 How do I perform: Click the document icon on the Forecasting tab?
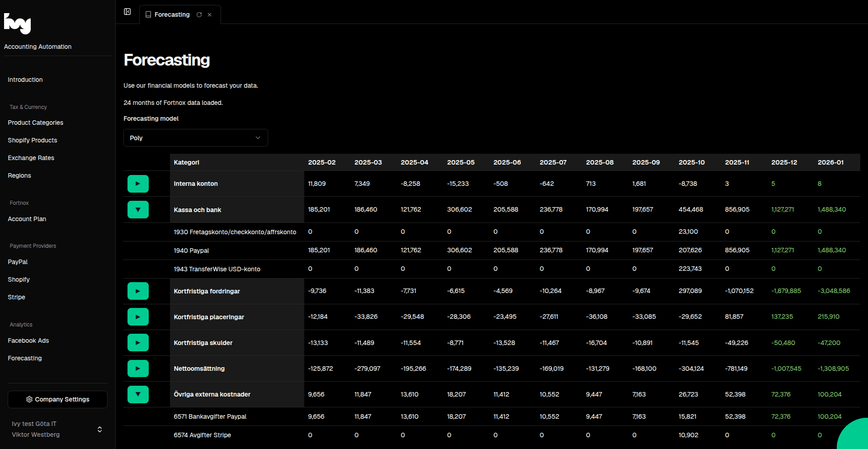tap(148, 14)
